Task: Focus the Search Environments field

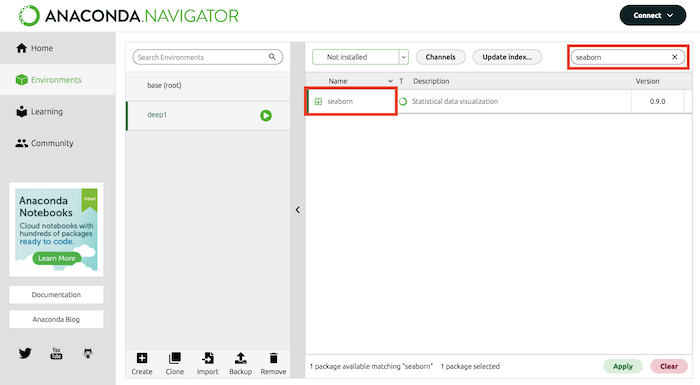Action: click(208, 57)
